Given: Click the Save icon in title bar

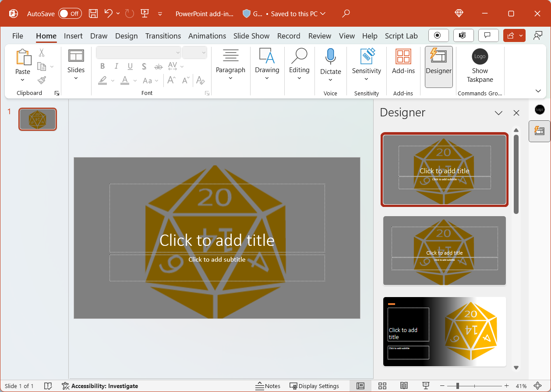Looking at the screenshot, I should click(x=93, y=14).
